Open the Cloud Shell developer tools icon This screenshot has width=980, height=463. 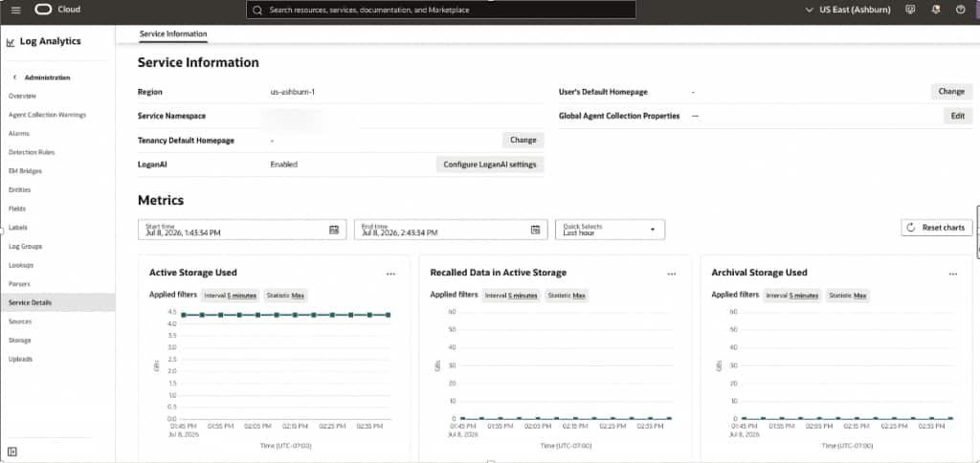click(x=911, y=10)
